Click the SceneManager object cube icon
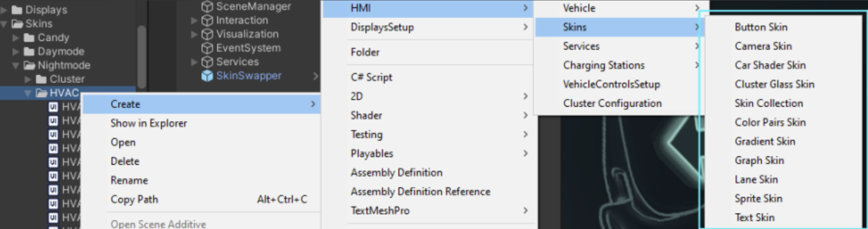The width and height of the screenshot is (868, 229). (x=207, y=7)
